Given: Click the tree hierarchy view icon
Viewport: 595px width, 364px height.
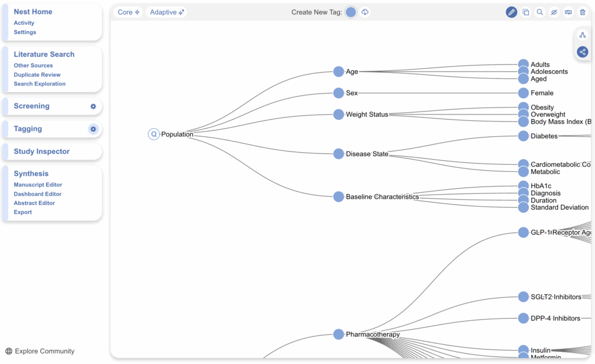Looking at the screenshot, I should 582,35.
